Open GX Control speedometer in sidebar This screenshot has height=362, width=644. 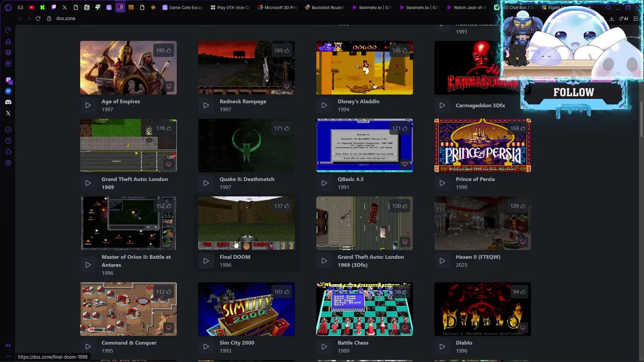coord(8,30)
